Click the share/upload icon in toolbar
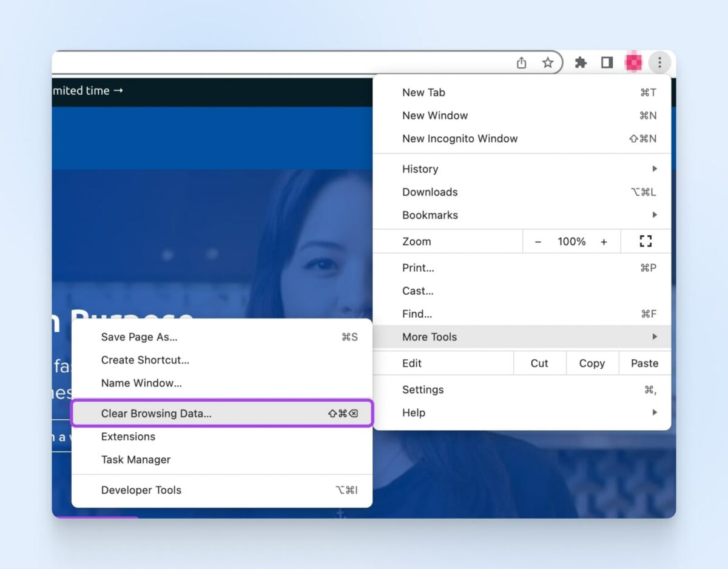This screenshot has height=569, width=728. 521,62
